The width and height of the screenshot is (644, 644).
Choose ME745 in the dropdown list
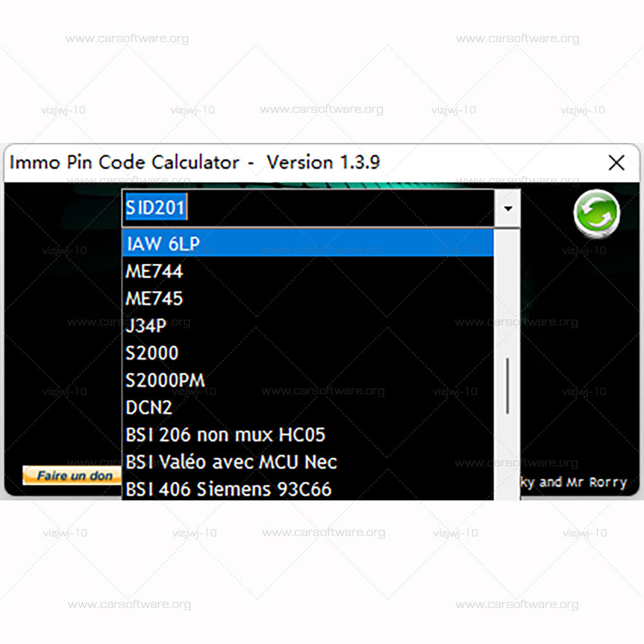308,299
